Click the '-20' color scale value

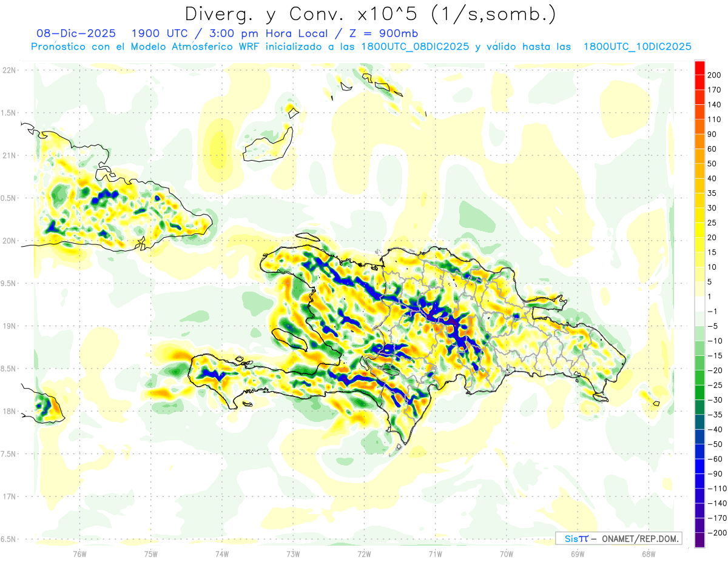714,370
